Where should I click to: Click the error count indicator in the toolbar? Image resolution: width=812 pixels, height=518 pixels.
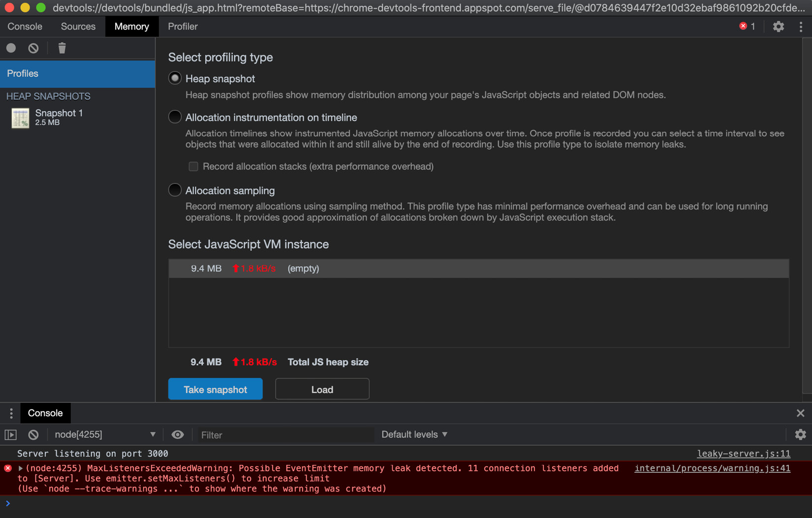[x=747, y=26]
